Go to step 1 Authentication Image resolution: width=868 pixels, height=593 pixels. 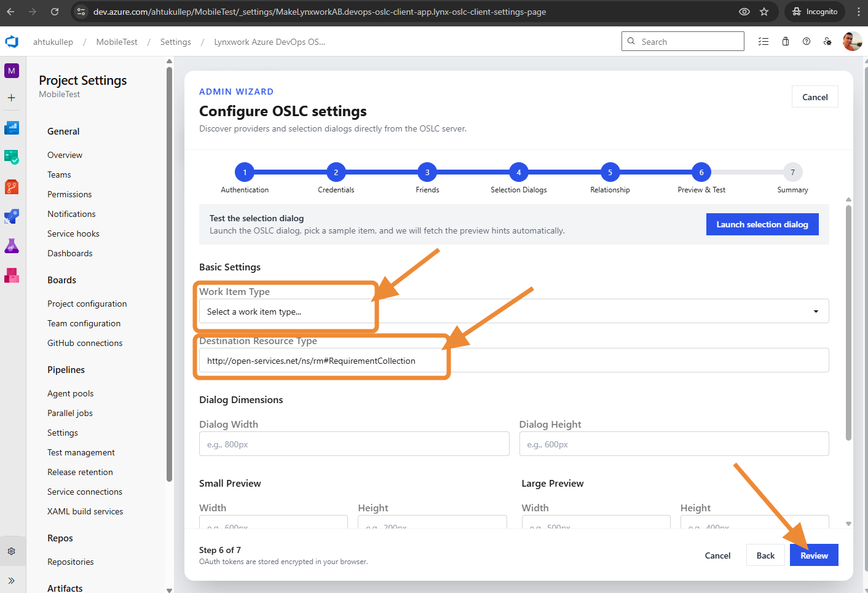(x=245, y=173)
